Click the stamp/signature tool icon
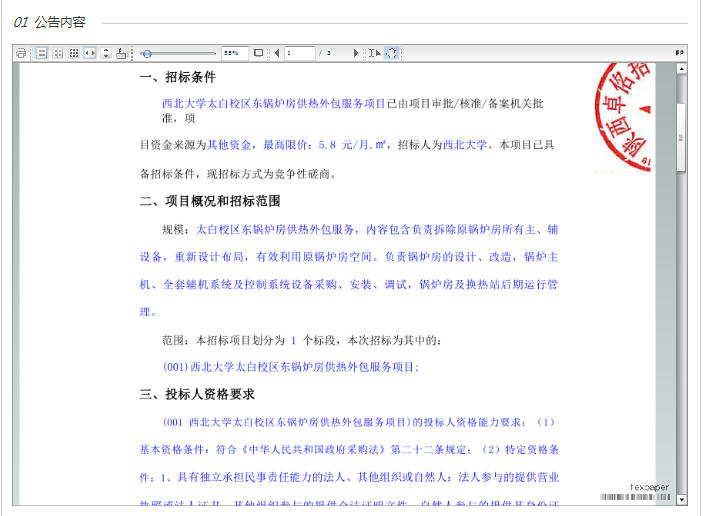Viewport: 710px width, 516px height. click(x=121, y=53)
